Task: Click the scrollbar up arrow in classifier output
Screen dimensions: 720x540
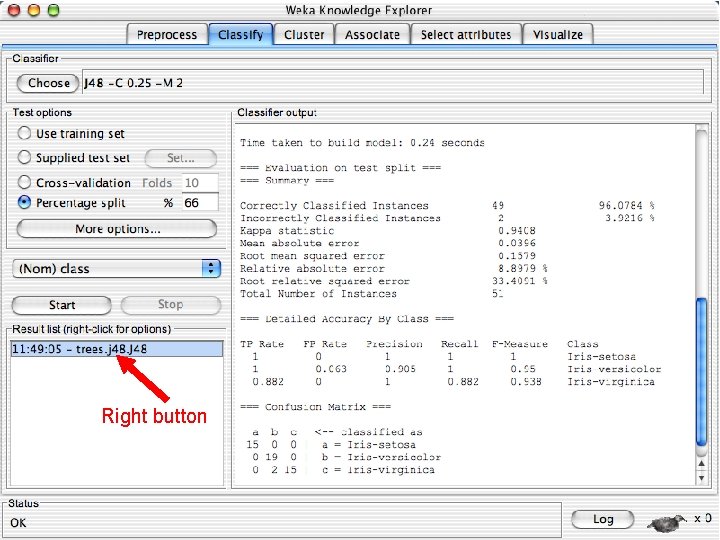Action: coord(701,464)
